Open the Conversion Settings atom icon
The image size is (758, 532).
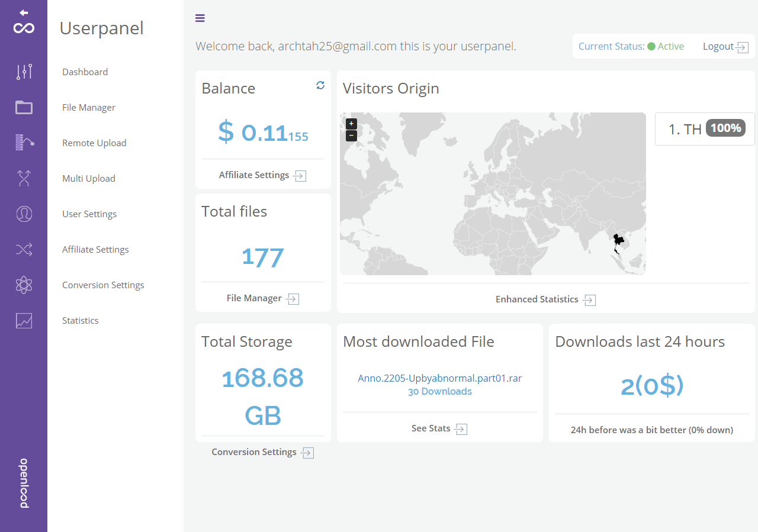(x=24, y=285)
